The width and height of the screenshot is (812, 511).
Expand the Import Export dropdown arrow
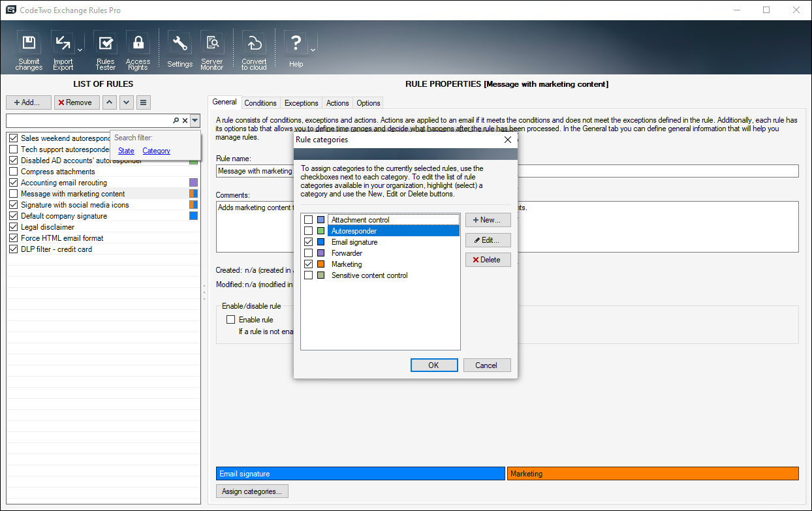80,50
